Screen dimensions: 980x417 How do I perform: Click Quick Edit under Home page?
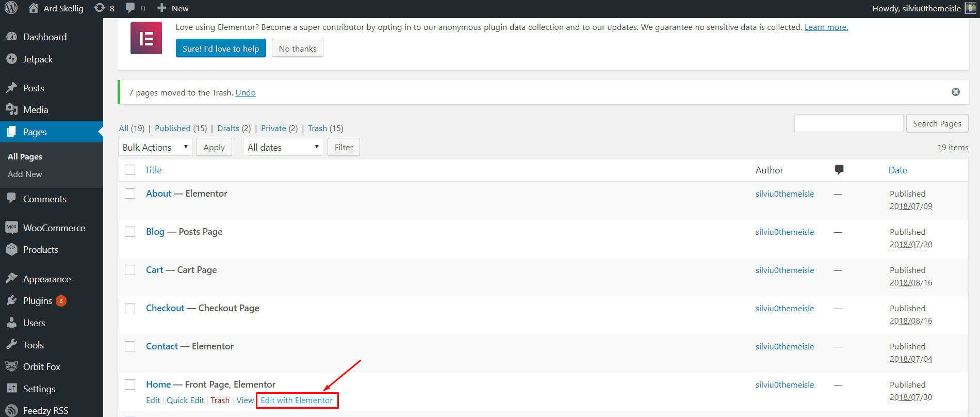[x=185, y=400]
